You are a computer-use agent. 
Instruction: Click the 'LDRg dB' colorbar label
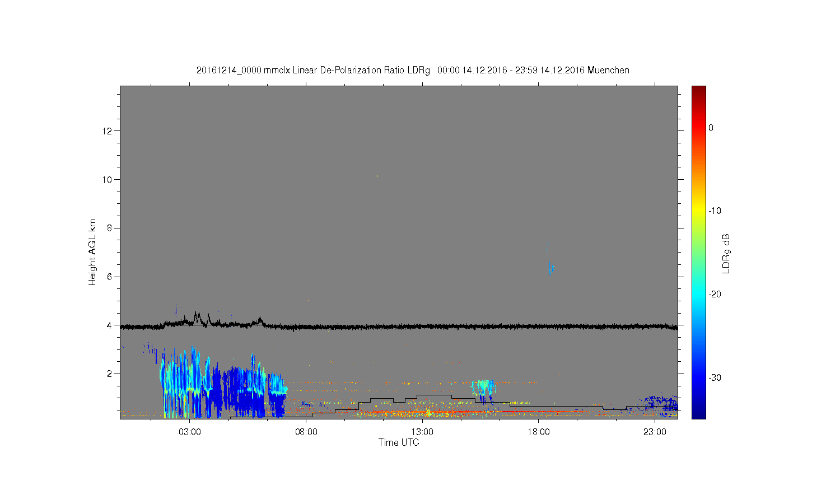click(726, 253)
